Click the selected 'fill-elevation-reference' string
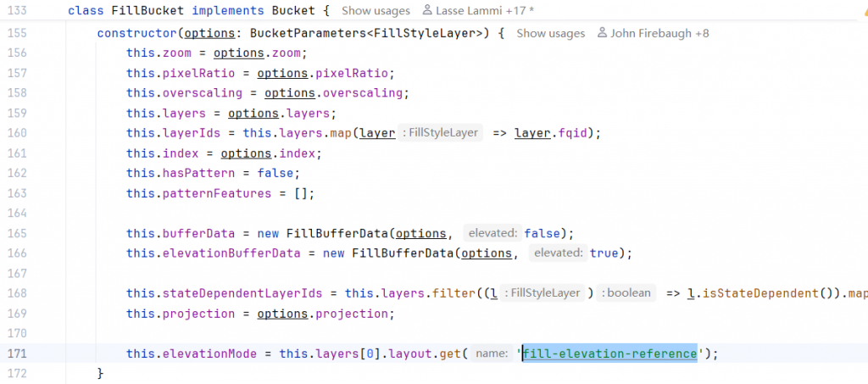Viewport: 868px width, 384px height. point(609,353)
